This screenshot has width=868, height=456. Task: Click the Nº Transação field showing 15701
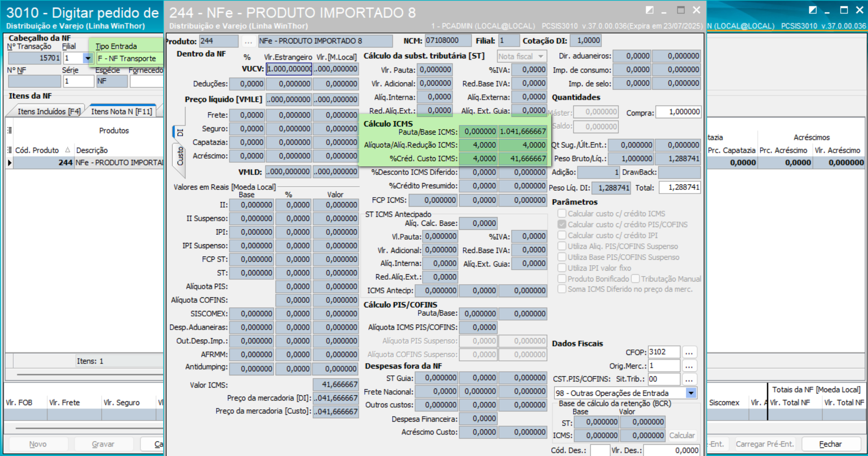coord(34,58)
